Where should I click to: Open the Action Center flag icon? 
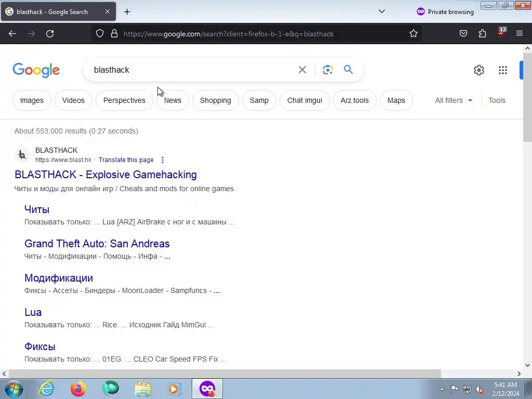(454, 389)
